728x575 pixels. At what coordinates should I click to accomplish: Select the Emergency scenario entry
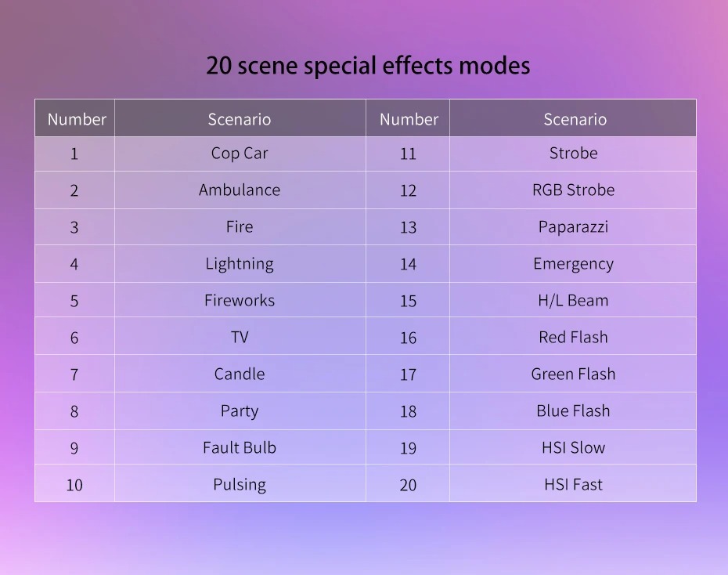(x=573, y=264)
